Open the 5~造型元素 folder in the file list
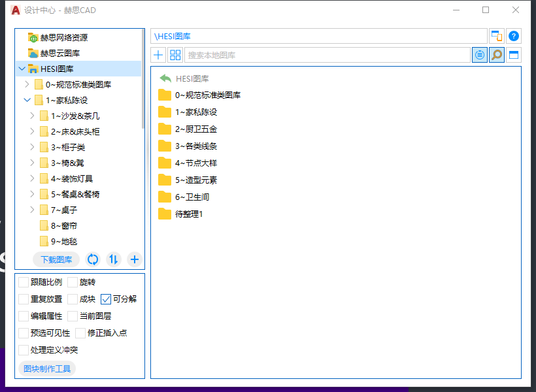 (188, 180)
